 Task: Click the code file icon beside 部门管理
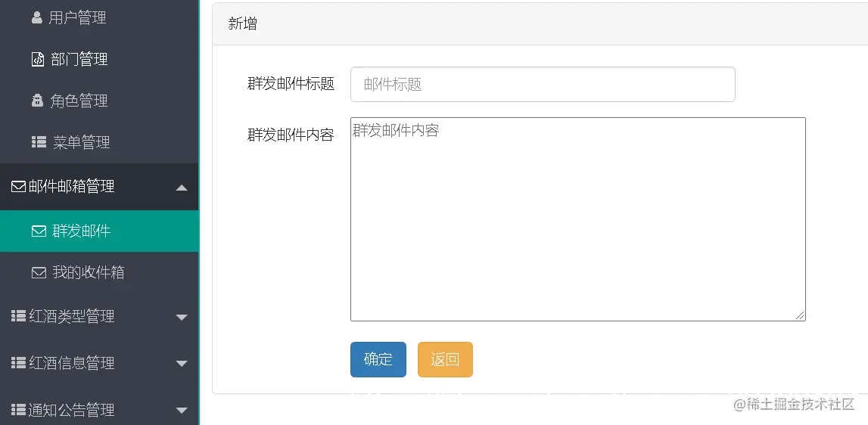[38, 59]
